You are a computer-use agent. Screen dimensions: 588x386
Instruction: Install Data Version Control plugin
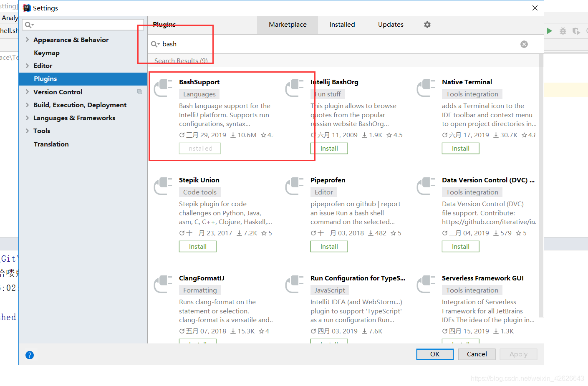click(460, 247)
